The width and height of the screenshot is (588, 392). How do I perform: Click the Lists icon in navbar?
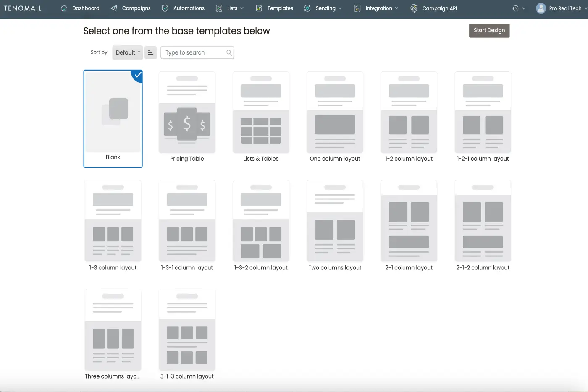[x=219, y=8]
